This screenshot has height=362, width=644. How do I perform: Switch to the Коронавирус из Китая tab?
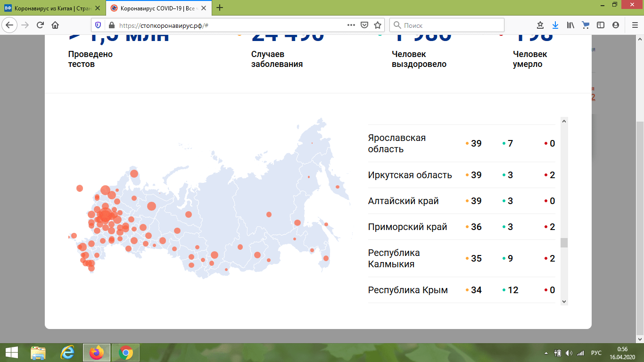pyautogui.click(x=52, y=8)
